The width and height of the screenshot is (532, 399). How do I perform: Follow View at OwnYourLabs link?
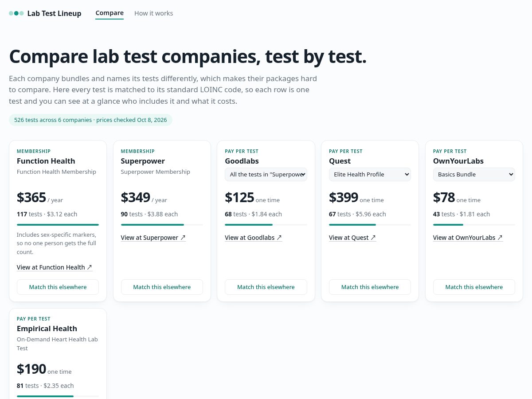tap(468, 238)
